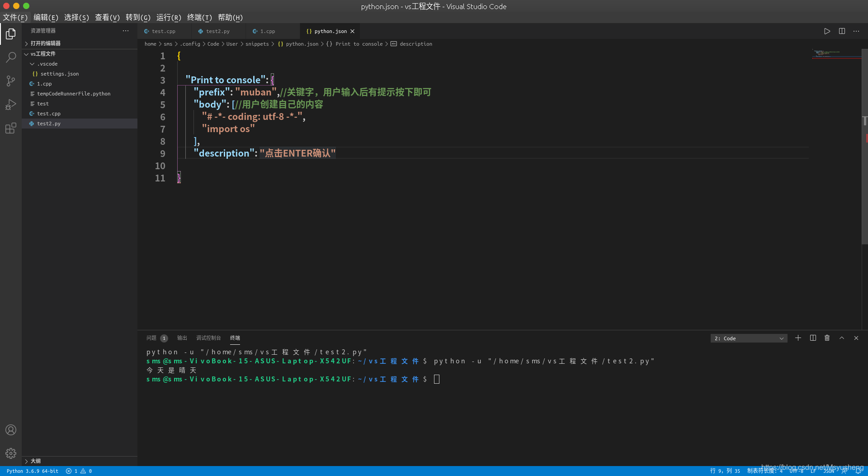
Task: Click the 'snippets' breadcrumb segment
Action: coord(257,44)
